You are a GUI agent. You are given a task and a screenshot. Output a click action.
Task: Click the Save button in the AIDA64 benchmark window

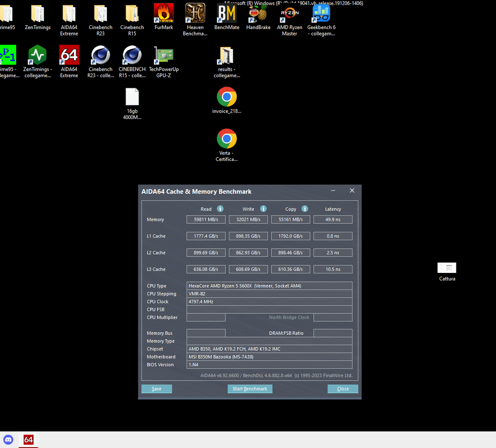pyautogui.click(x=157, y=389)
